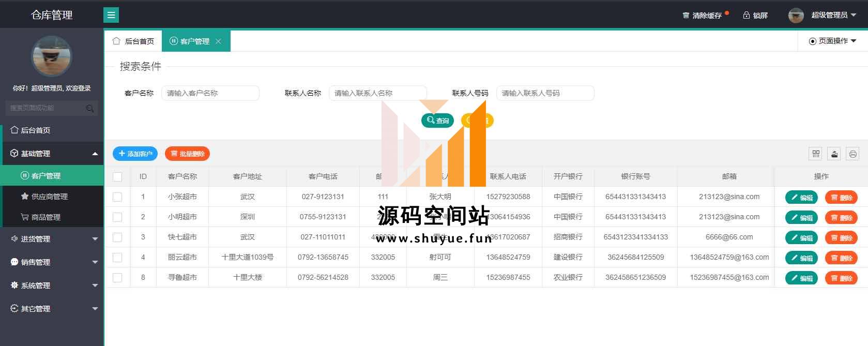
Task: Click the export table icon
Action: pyautogui.click(x=834, y=154)
